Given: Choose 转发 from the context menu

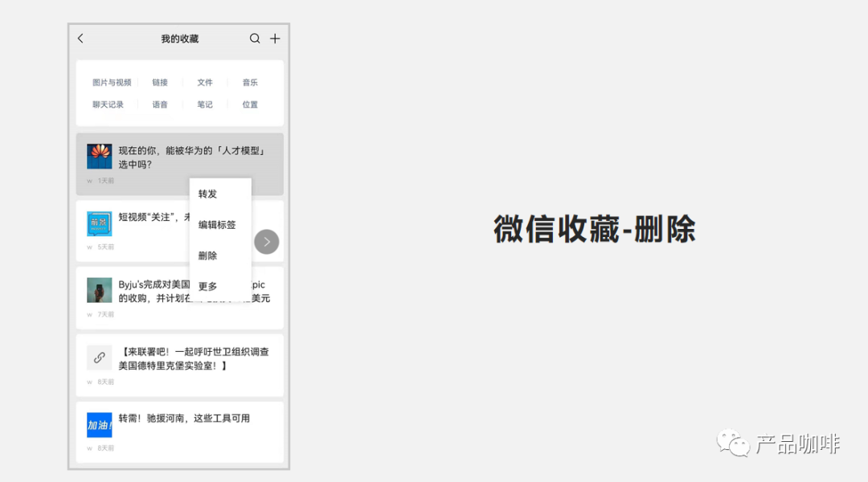Looking at the screenshot, I should point(220,194).
